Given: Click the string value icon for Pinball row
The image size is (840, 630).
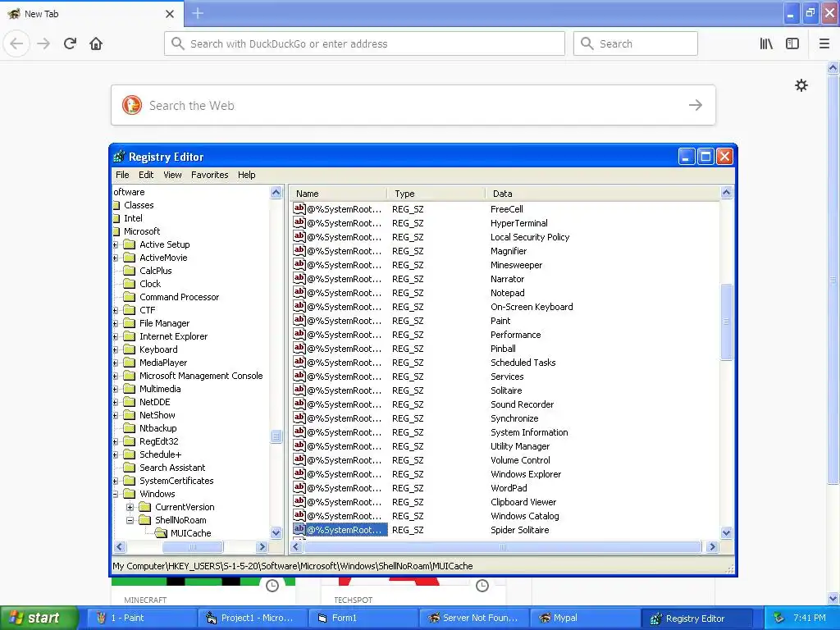Looking at the screenshot, I should click(299, 348).
